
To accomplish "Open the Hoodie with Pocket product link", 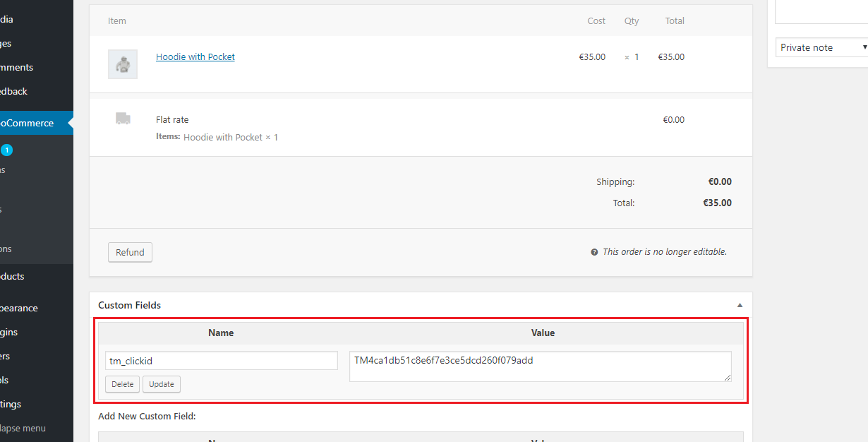I will point(195,56).
